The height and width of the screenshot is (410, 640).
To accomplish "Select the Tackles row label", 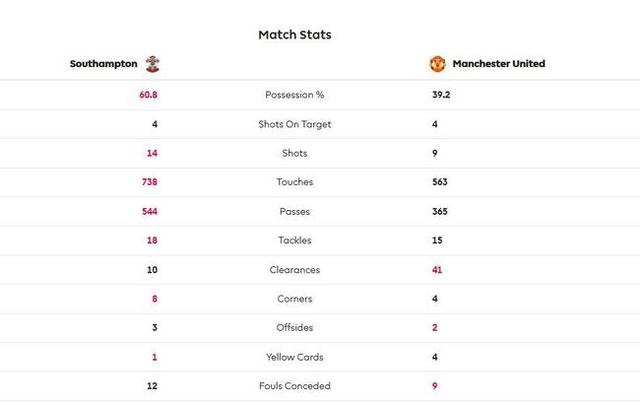I will (295, 240).
